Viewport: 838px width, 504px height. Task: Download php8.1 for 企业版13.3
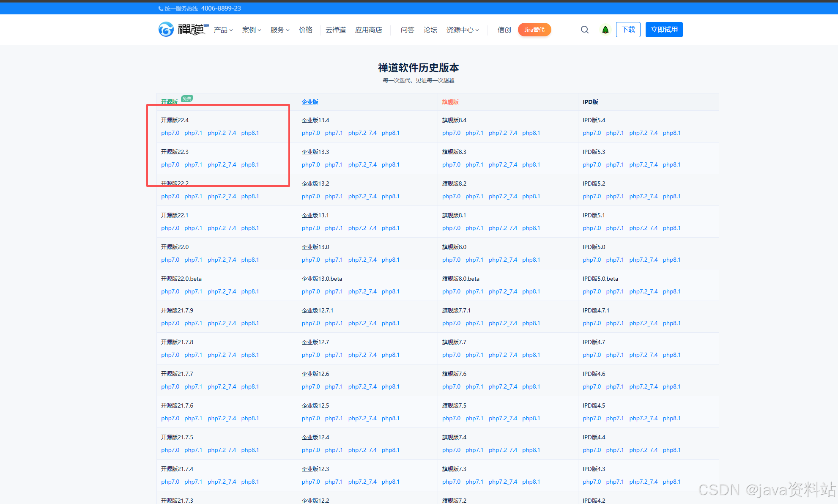coord(391,164)
